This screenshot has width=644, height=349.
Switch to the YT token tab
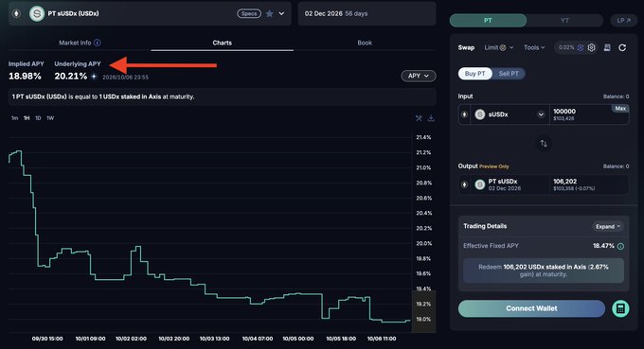pyautogui.click(x=564, y=20)
